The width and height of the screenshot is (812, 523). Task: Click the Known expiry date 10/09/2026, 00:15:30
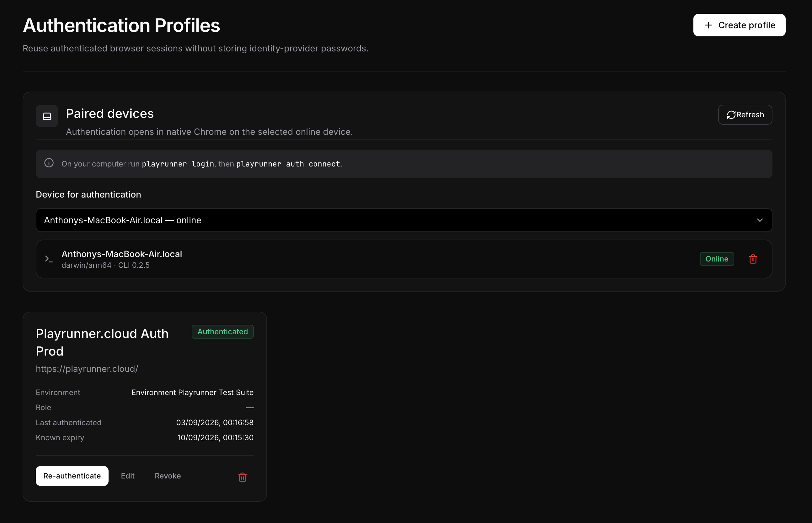216,437
